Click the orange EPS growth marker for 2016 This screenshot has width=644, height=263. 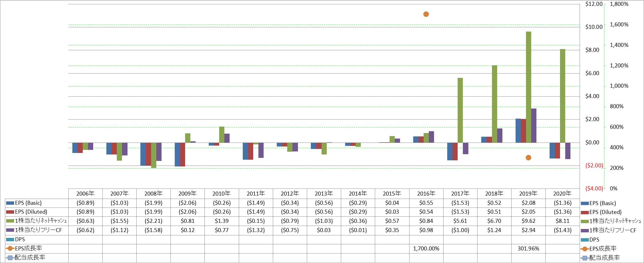(426, 14)
